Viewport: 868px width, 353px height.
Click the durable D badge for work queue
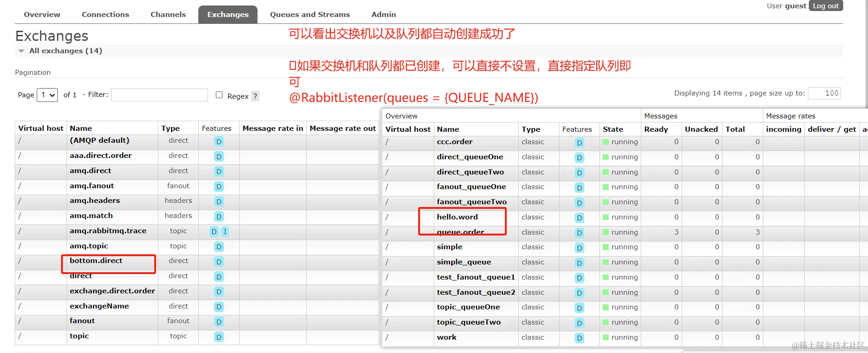[579, 338]
